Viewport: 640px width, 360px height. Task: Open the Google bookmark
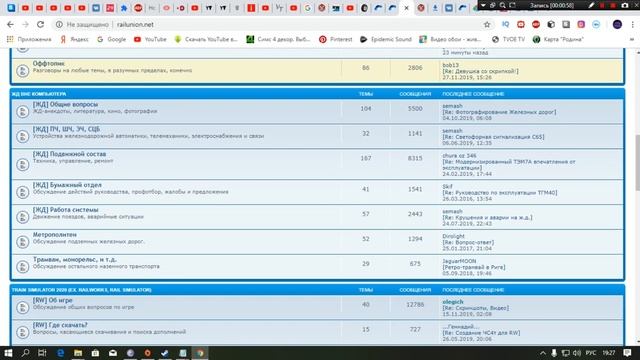click(111, 39)
